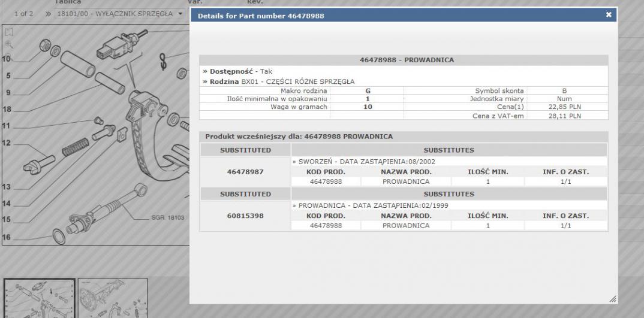
Task: Click callout number 13 on diagram
Action: (x=6, y=187)
